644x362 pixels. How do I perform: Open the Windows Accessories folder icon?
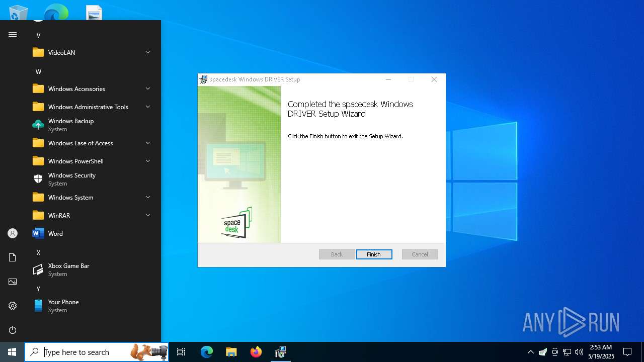click(x=38, y=88)
